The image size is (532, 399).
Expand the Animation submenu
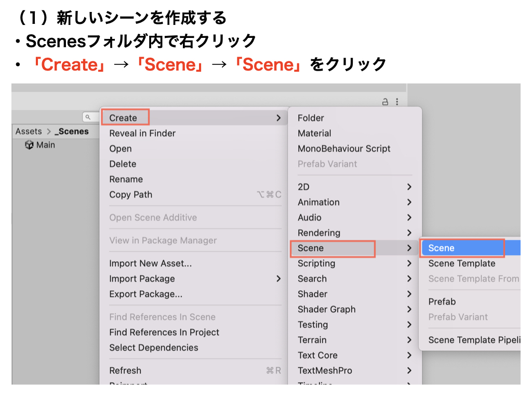click(x=409, y=202)
